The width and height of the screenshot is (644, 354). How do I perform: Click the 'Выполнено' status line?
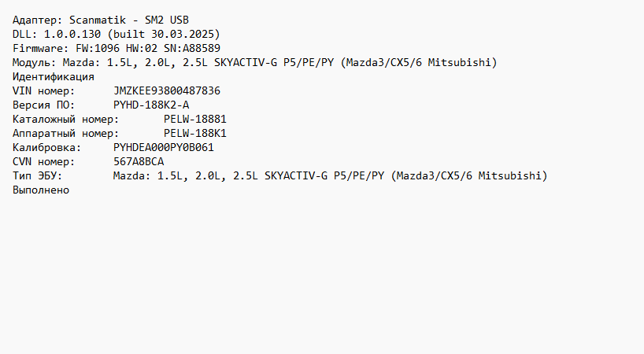(x=41, y=190)
